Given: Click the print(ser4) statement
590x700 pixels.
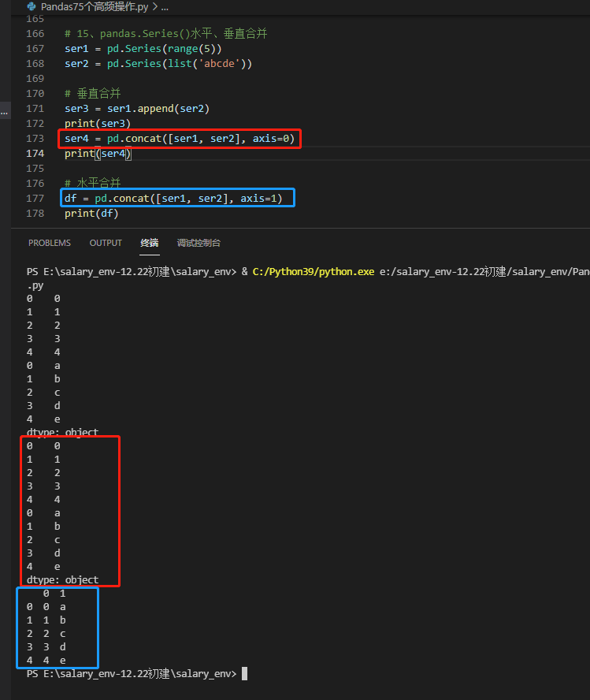Looking at the screenshot, I should [98, 154].
